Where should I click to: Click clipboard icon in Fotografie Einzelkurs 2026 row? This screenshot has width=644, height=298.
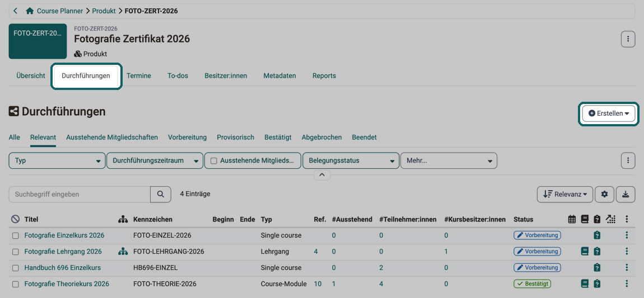[x=597, y=235]
